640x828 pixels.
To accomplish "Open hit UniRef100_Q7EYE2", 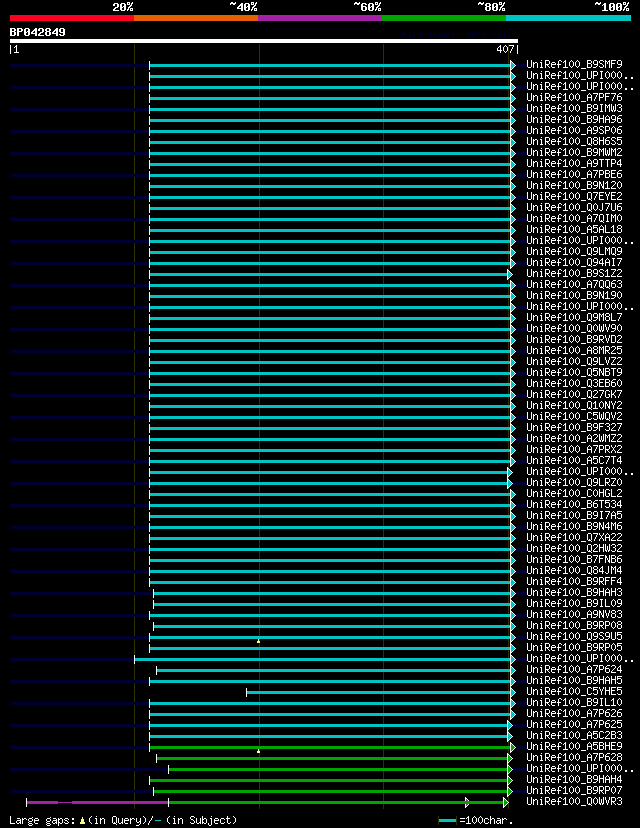I will tap(574, 196).
